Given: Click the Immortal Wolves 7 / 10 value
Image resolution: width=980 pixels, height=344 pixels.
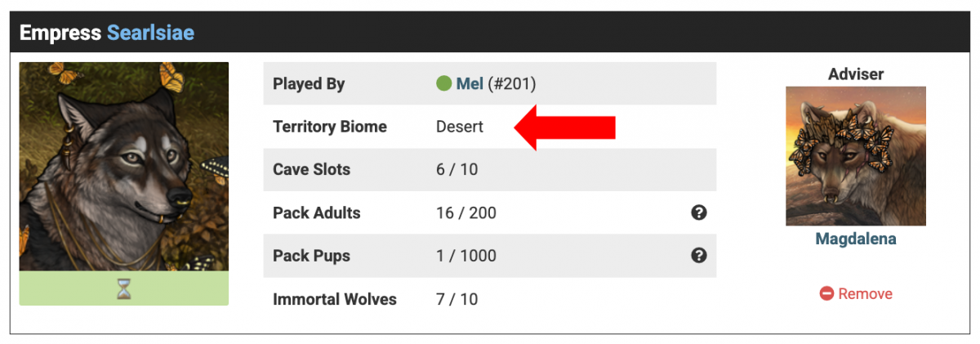Looking at the screenshot, I should pyautogui.click(x=457, y=299).
